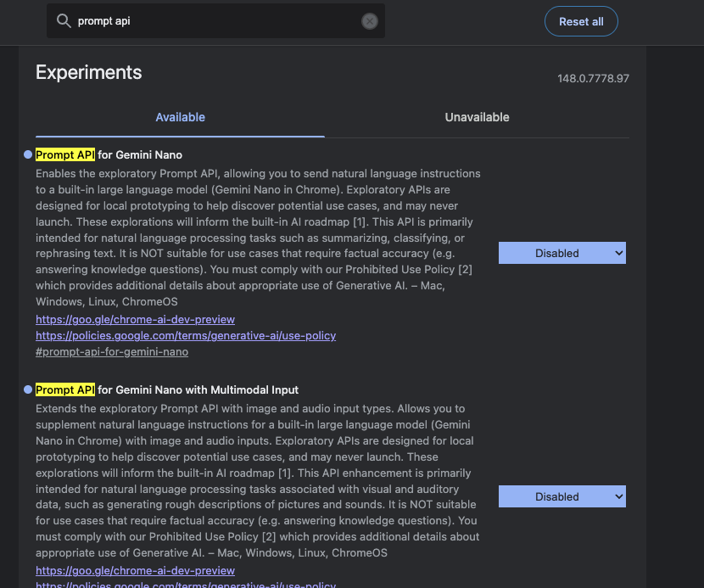
Task: Click the blue dot beside Prompt API for Gemini Nano
Action: [x=28, y=154]
